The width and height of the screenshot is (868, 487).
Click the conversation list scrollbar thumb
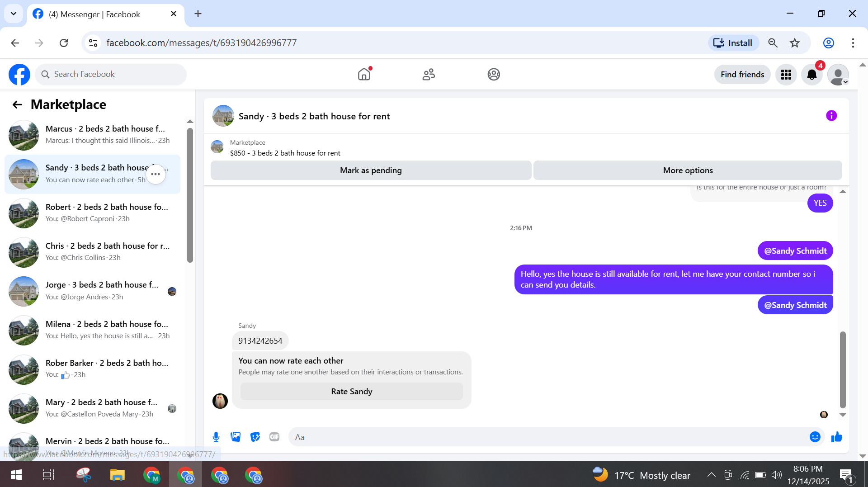(x=190, y=194)
